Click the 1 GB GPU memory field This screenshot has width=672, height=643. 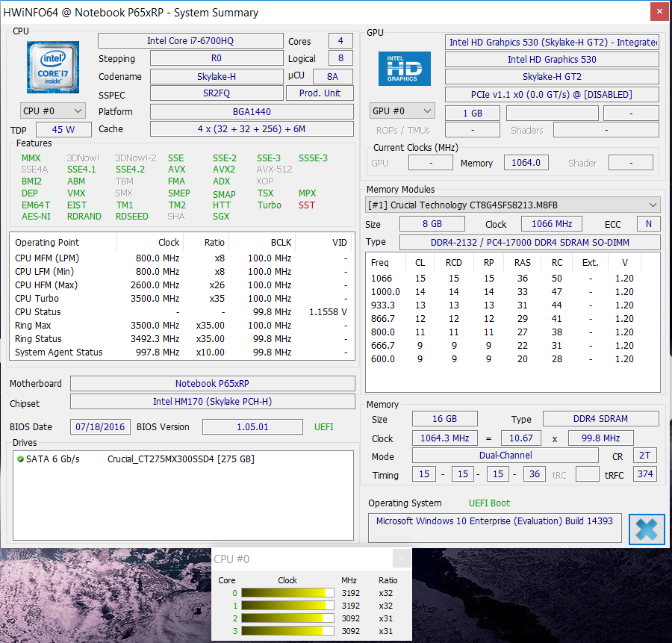(x=473, y=114)
